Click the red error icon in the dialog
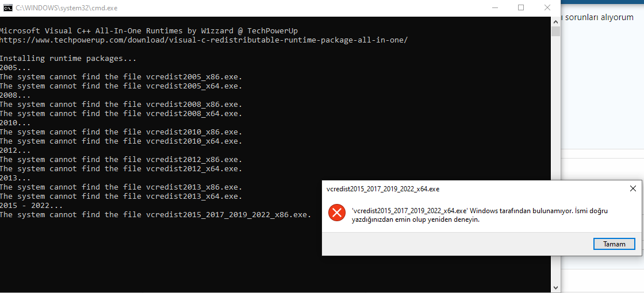644x293 pixels. pos(337,213)
